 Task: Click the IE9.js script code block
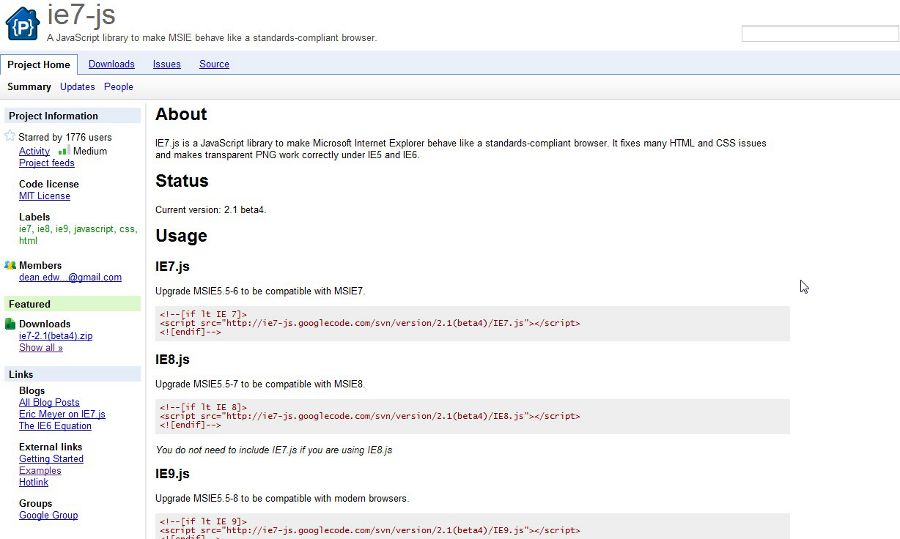click(x=472, y=526)
